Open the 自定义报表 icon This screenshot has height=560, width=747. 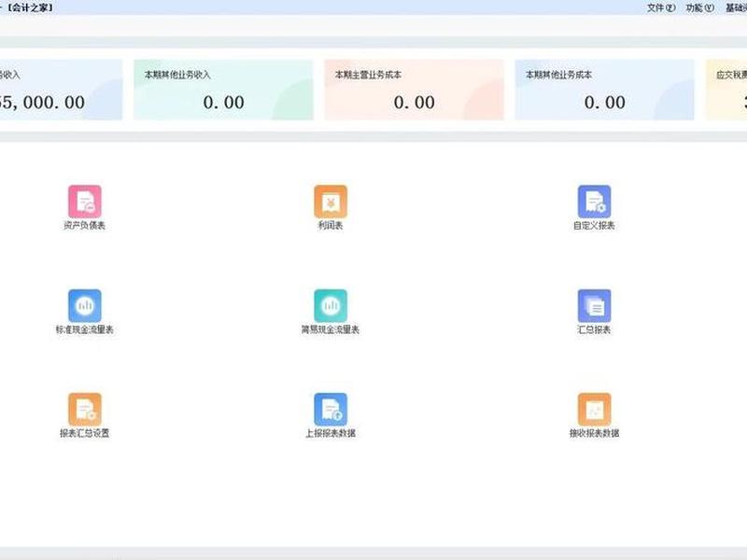coord(594,202)
